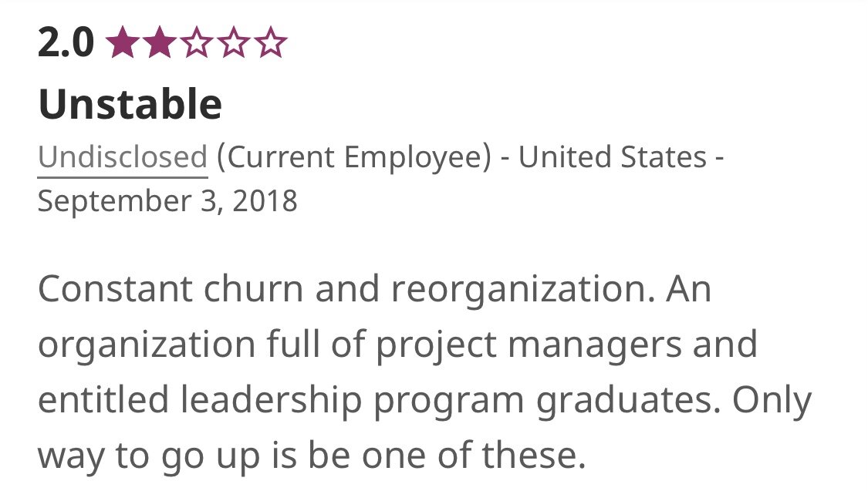The image size is (868, 491).
Task: Open the Undisclosed job title link
Action: click(123, 157)
